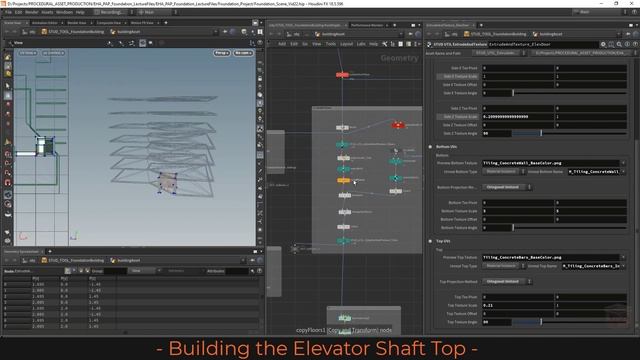Click the Side Z Texture Scale label
Image resolution: width=640 pixels, height=360 pixels.
(458, 117)
